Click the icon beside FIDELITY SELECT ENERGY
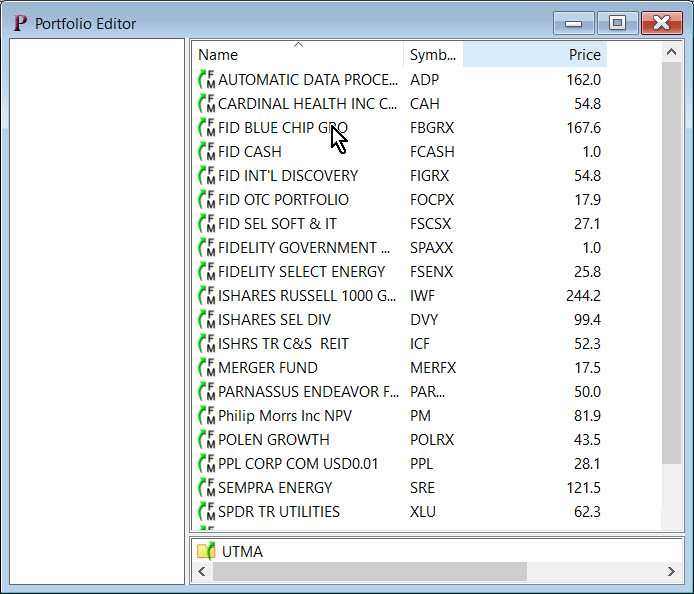The image size is (694, 594). point(207,271)
